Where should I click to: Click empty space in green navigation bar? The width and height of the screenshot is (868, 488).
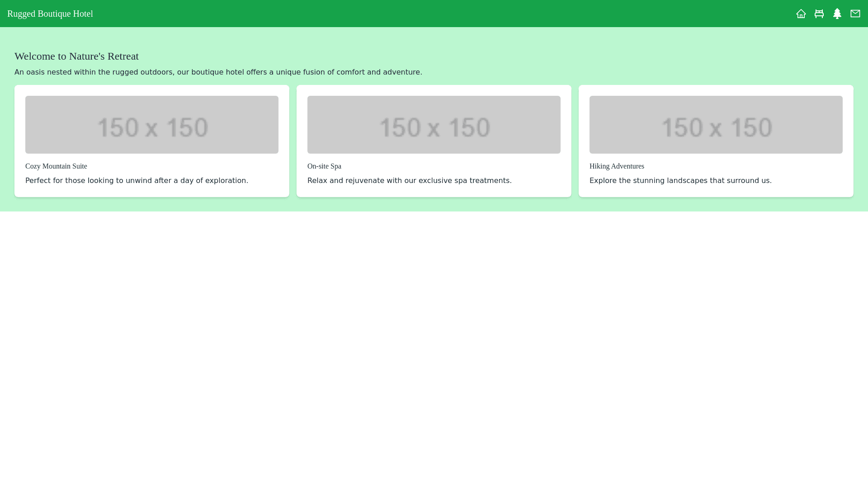click(434, 14)
